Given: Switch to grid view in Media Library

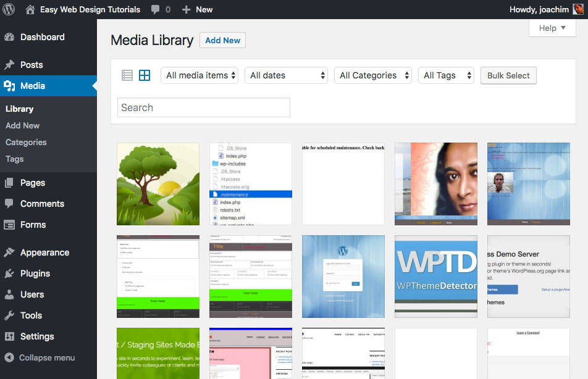Looking at the screenshot, I should click(145, 75).
